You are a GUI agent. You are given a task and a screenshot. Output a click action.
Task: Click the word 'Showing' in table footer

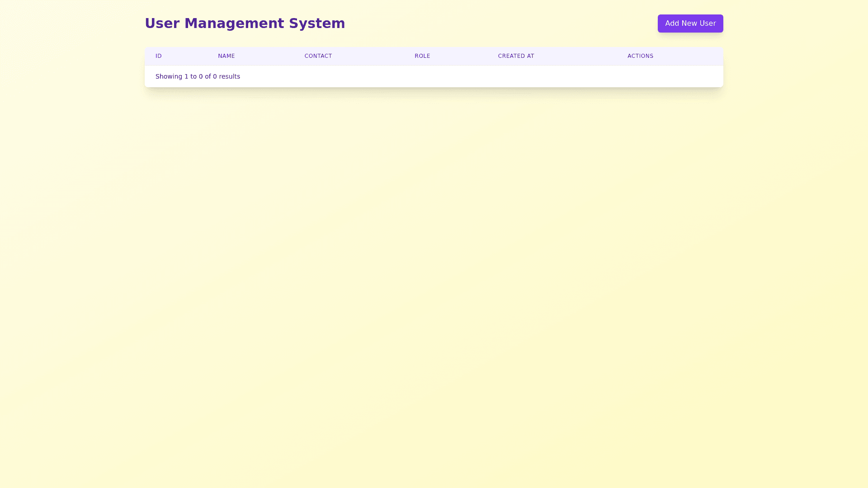point(169,76)
